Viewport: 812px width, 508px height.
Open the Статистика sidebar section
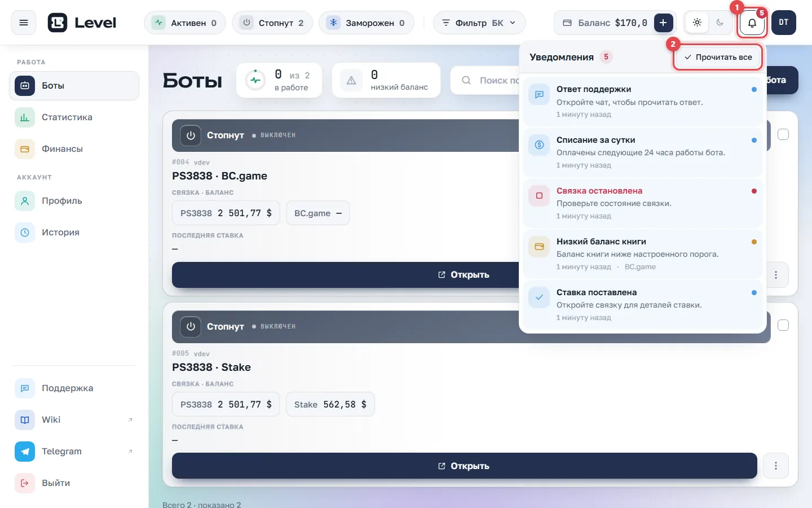[74, 117]
